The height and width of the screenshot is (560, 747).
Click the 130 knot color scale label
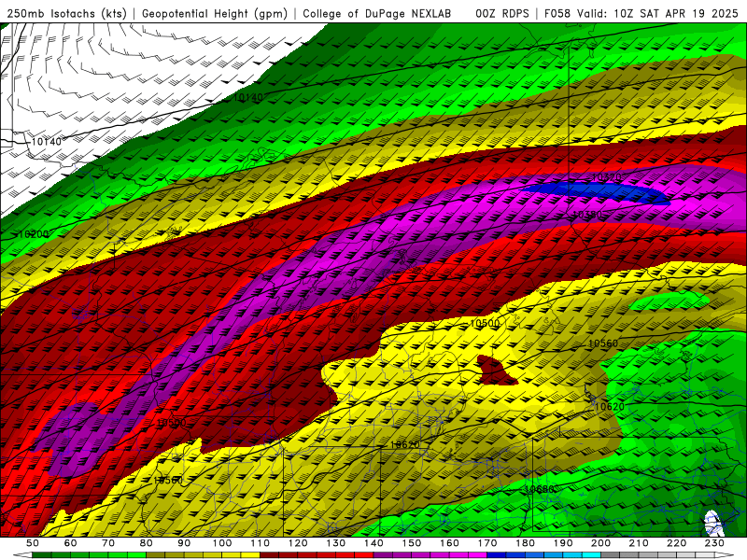pos(336,543)
